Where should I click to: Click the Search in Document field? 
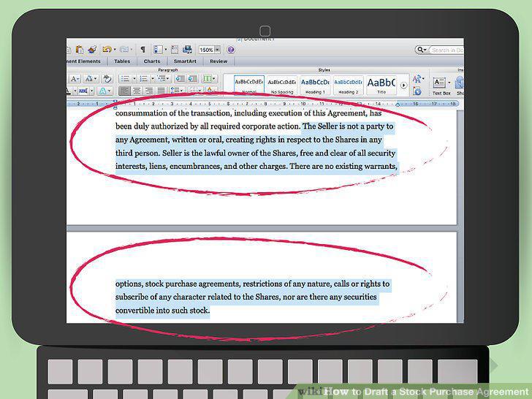[446, 50]
